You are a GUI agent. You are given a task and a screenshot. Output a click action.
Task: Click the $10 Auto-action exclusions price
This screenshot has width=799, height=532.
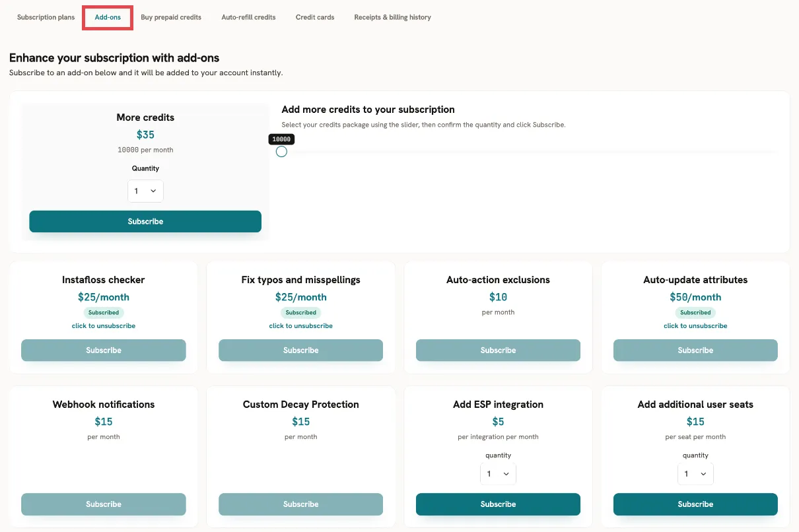498,297
